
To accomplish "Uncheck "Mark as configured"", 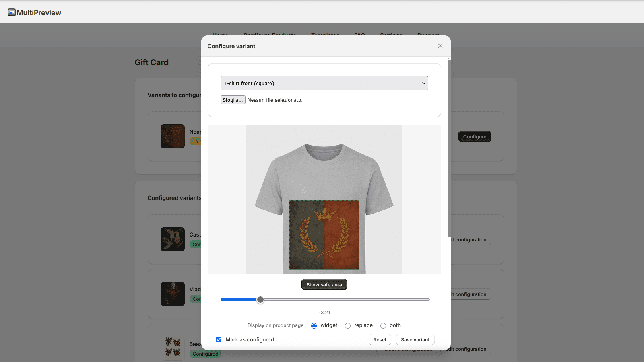I will pyautogui.click(x=219, y=339).
